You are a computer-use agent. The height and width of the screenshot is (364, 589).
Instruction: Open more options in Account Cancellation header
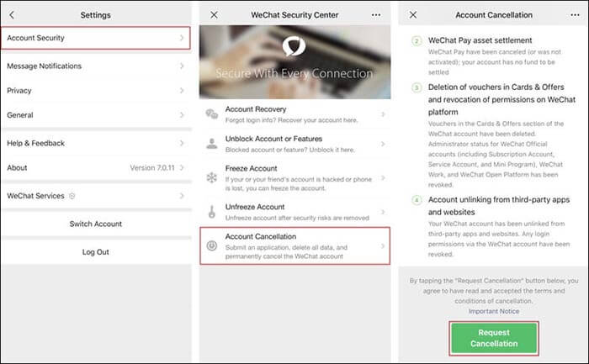[x=574, y=15]
